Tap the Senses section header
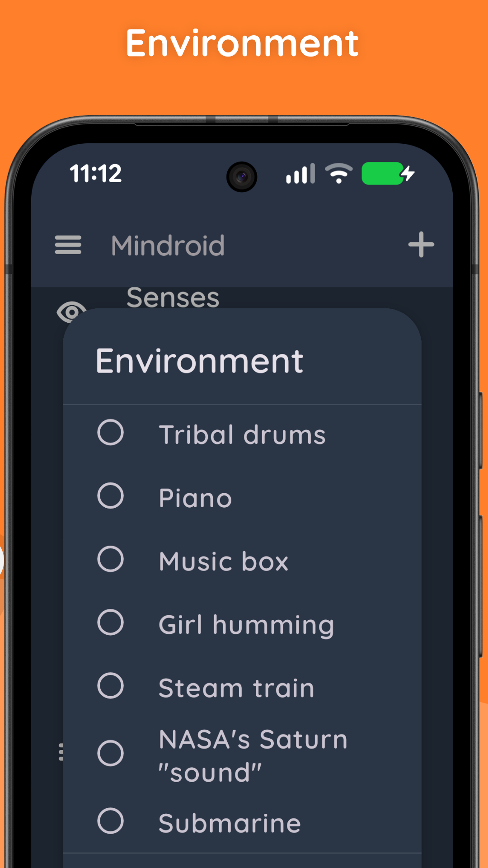The width and height of the screenshot is (488, 868). [173, 297]
